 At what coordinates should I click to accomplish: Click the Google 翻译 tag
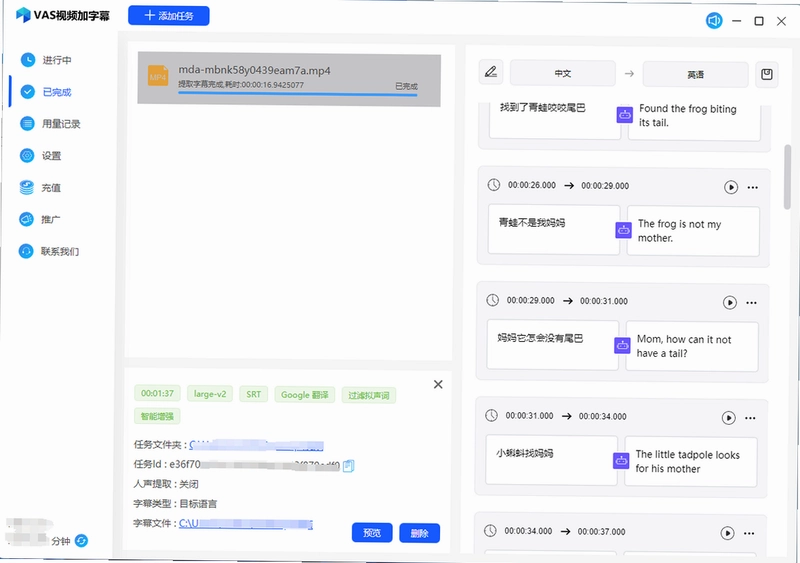(305, 395)
